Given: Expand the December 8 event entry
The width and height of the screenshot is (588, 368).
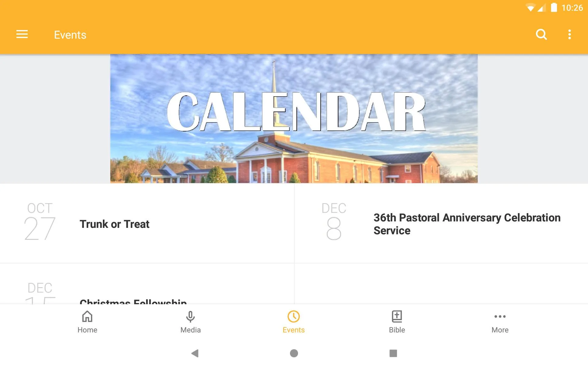Looking at the screenshot, I should [441, 224].
